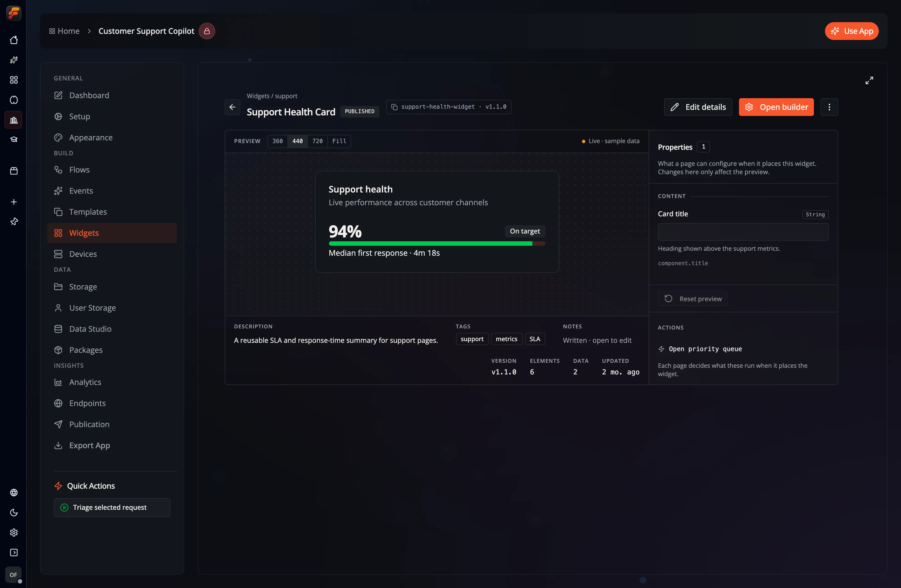Open User Storage in the sidebar
Screen dimensions: 901x588
click(x=112, y=308)
